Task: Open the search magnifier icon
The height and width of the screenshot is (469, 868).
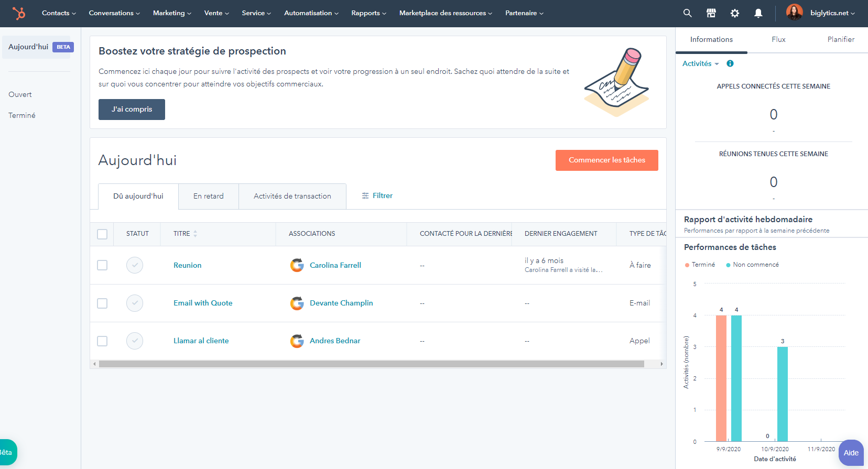Action: point(687,13)
